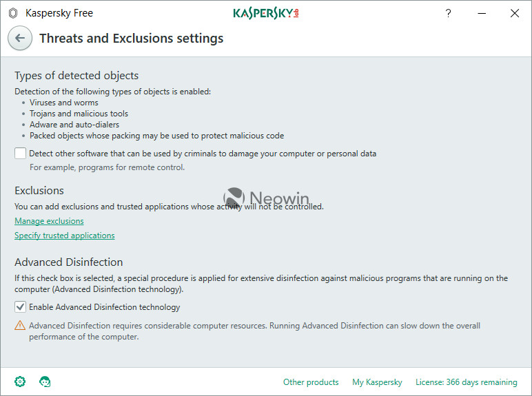This screenshot has height=396, width=532.
Task: Click the Advanced Disinfection performance warning text
Action: coord(254,331)
